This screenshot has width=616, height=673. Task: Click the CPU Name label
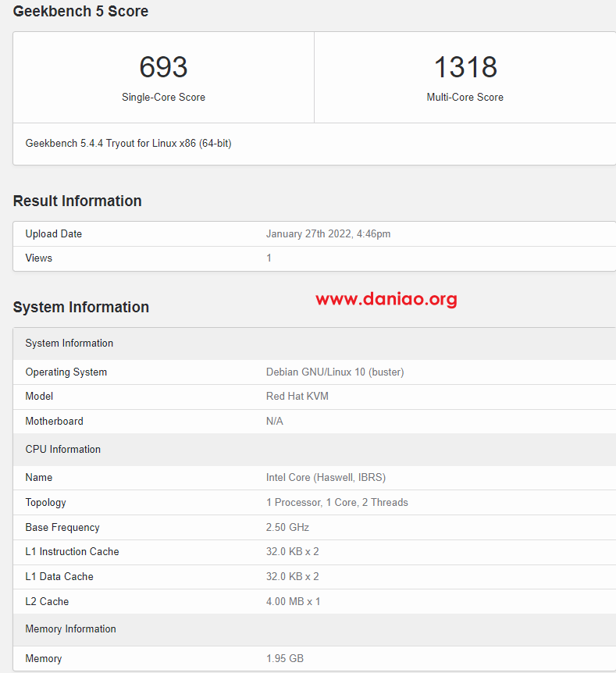(38, 477)
